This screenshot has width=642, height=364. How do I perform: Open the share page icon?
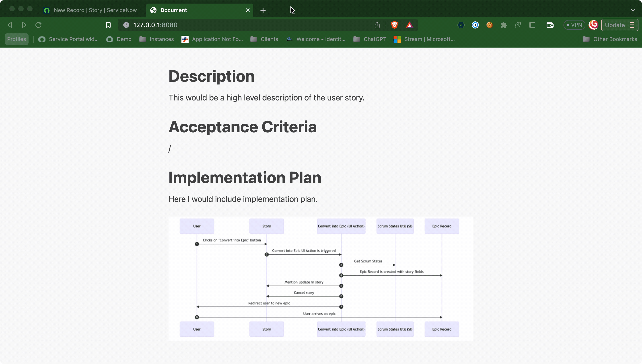coord(377,25)
